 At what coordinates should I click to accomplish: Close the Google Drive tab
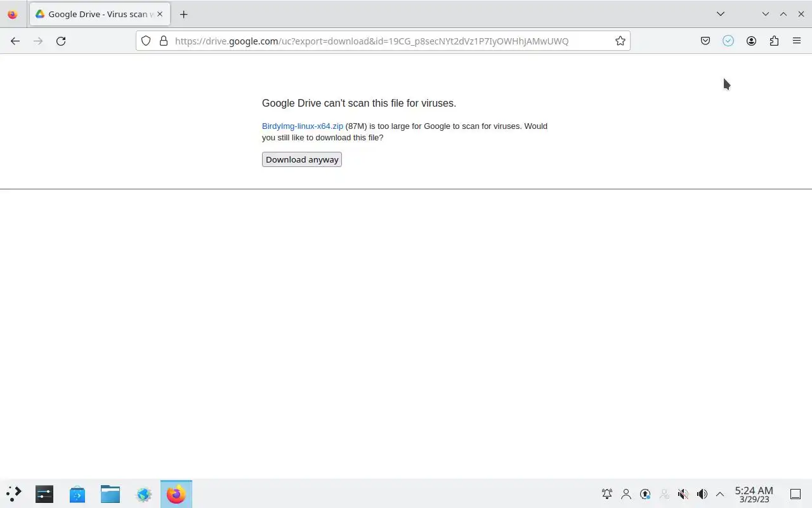coord(159,14)
